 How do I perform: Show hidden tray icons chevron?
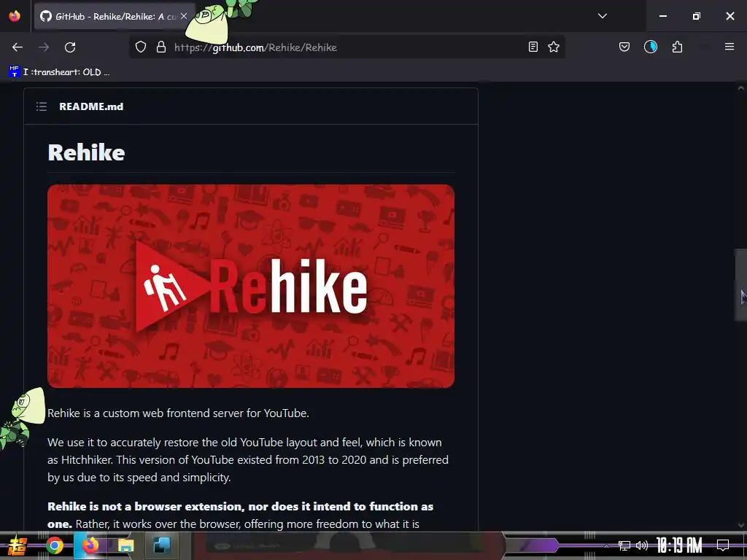point(606,545)
